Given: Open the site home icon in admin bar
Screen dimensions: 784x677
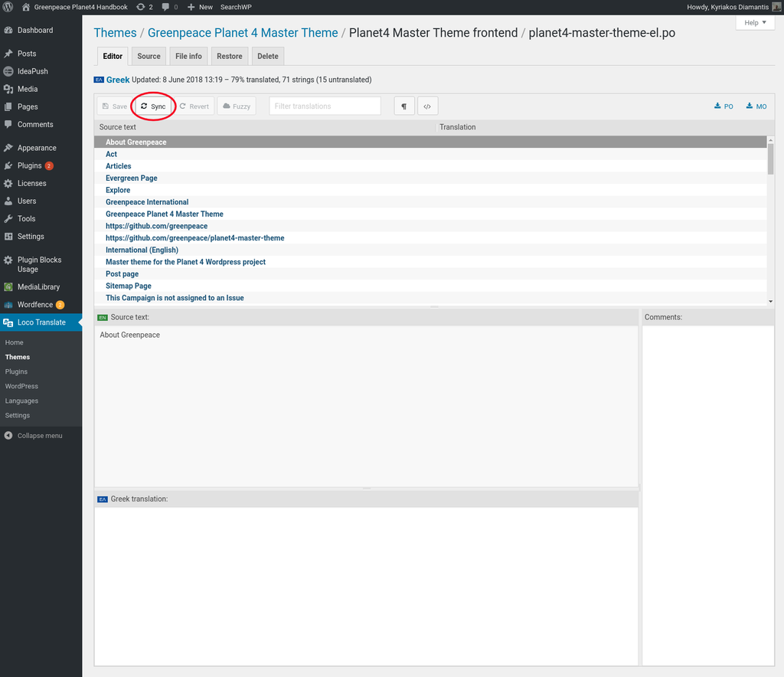Looking at the screenshot, I should [26, 7].
